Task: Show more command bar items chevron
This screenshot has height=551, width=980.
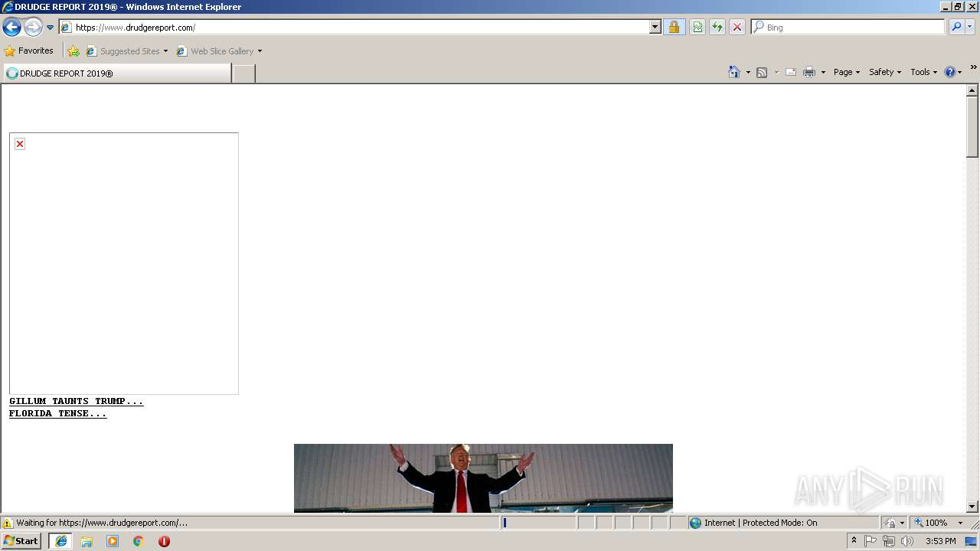Action: [x=973, y=67]
